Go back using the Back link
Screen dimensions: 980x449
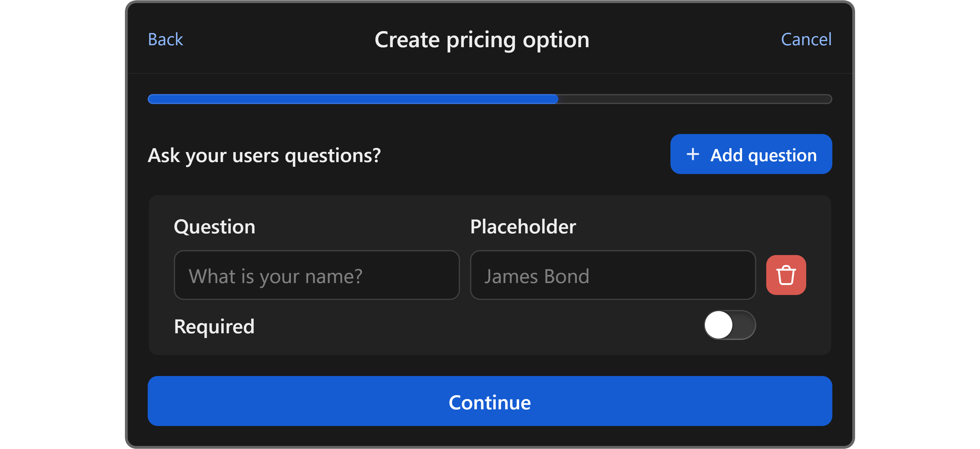point(165,39)
